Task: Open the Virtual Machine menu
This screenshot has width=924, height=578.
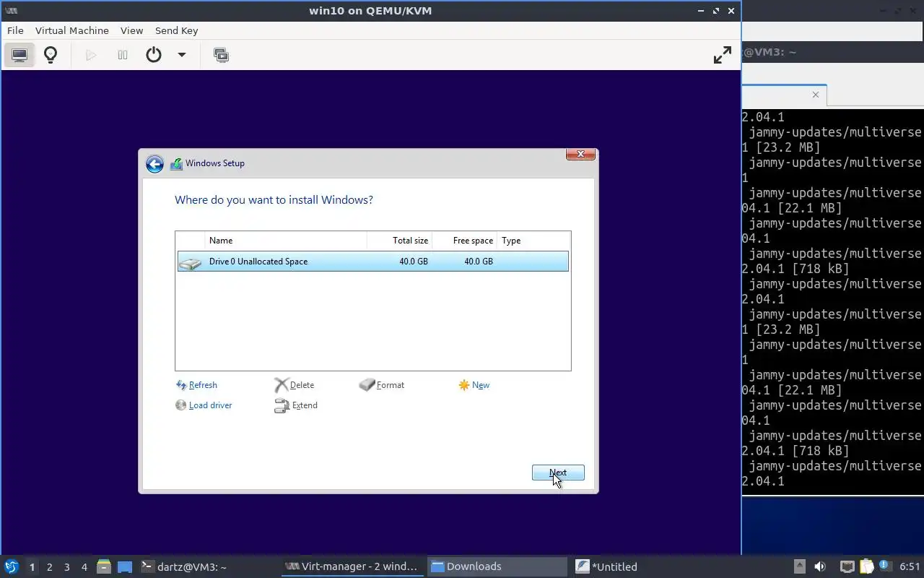Action: pos(72,30)
